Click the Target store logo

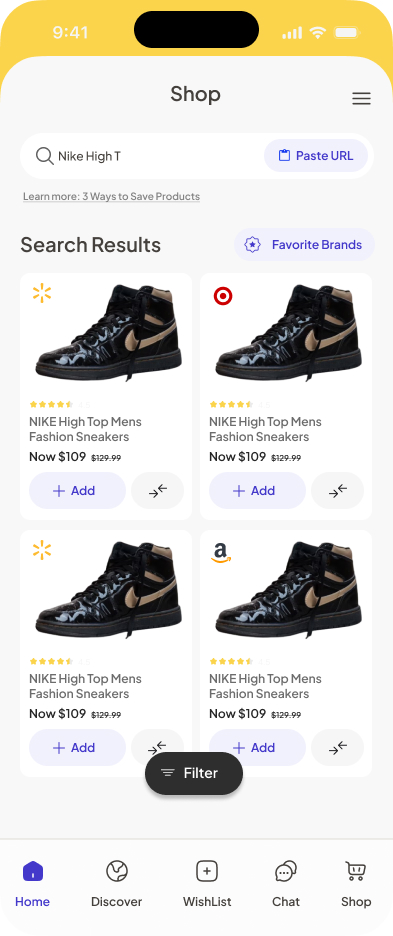coord(223,296)
